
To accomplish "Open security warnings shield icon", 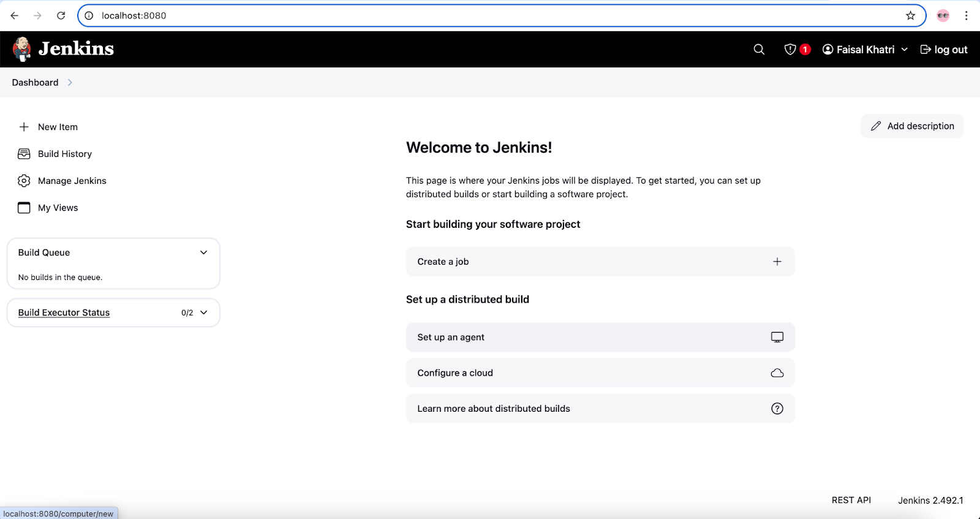I will coord(790,50).
